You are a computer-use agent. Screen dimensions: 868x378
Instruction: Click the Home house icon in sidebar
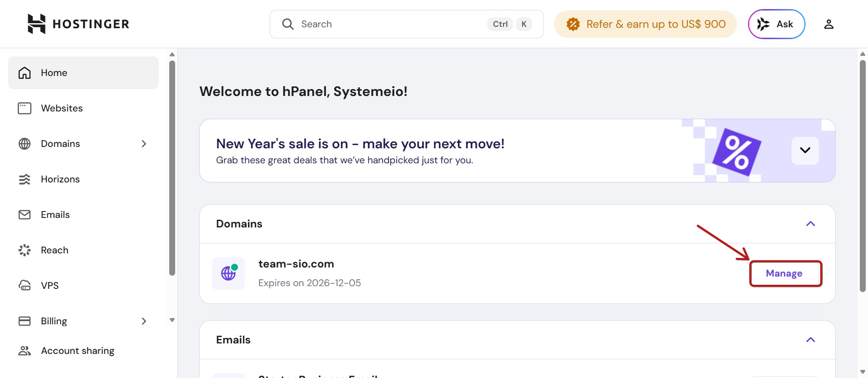tap(25, 73)
